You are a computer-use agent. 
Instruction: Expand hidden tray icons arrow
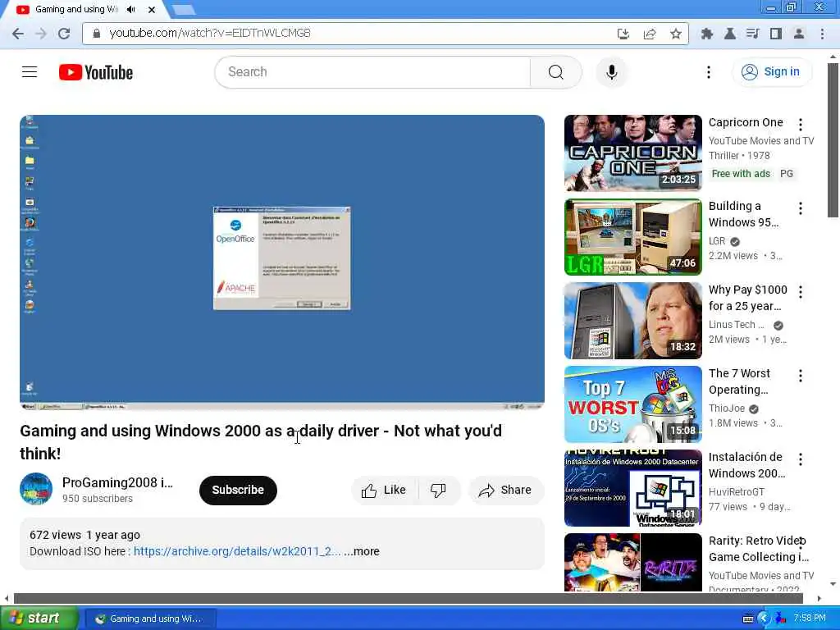pos(764,619)
